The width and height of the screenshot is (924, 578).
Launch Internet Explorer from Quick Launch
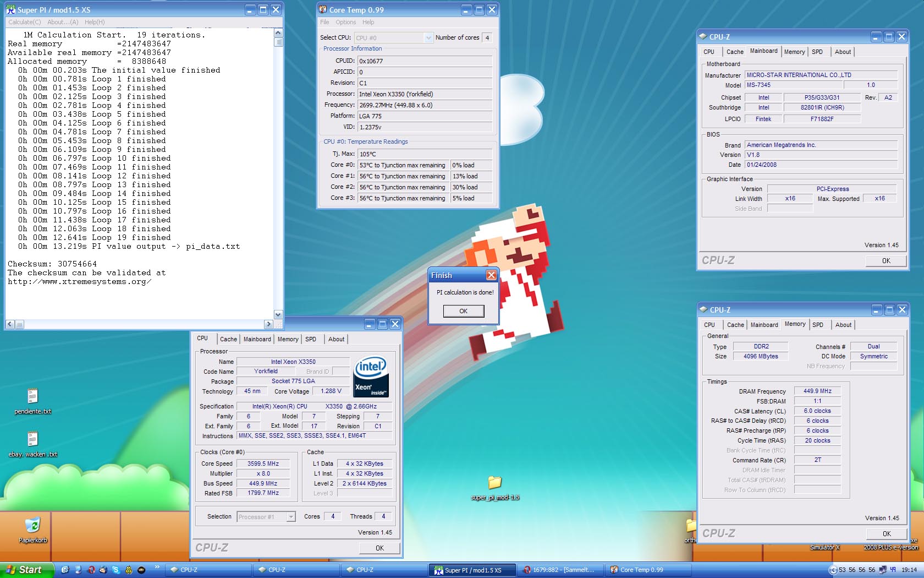coord(65,570)
